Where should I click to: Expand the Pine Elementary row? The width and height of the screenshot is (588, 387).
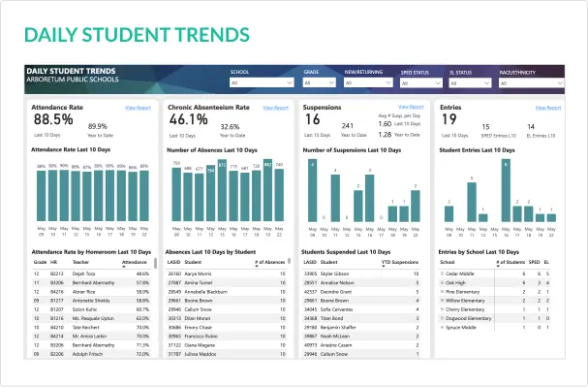pos(442,292)
